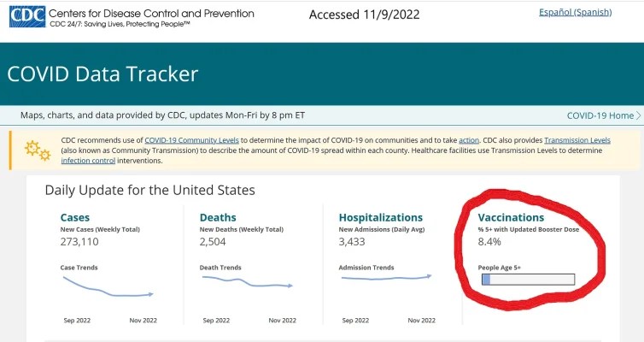The image size is (644, 342).
Task: Open the COVID-19 Home link
Action: 600,115
